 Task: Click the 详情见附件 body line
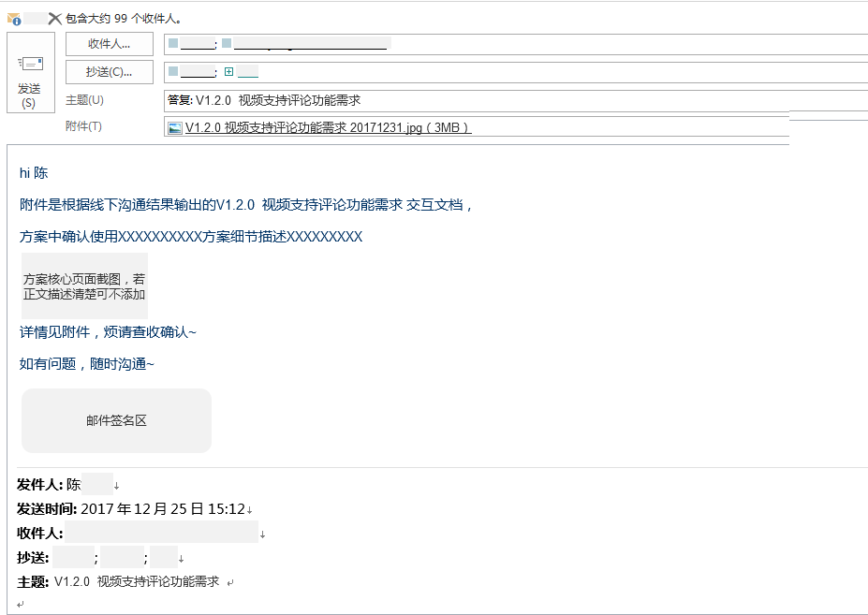108,332
